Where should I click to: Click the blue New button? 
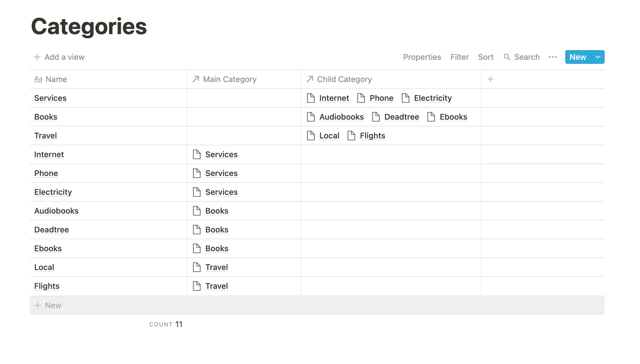click(x=578, y=57)
